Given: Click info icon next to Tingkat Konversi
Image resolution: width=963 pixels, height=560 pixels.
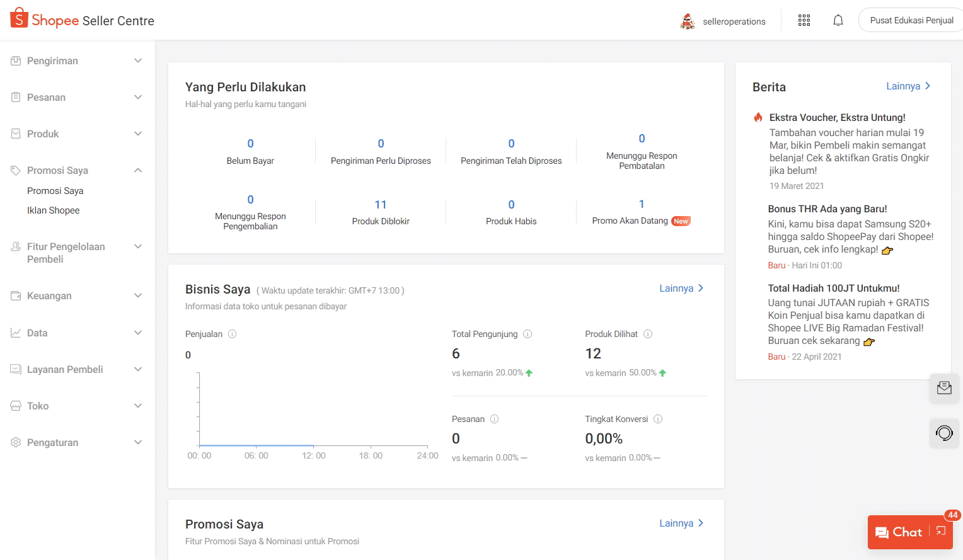Looking at the screenshot, I should [657, 419].
